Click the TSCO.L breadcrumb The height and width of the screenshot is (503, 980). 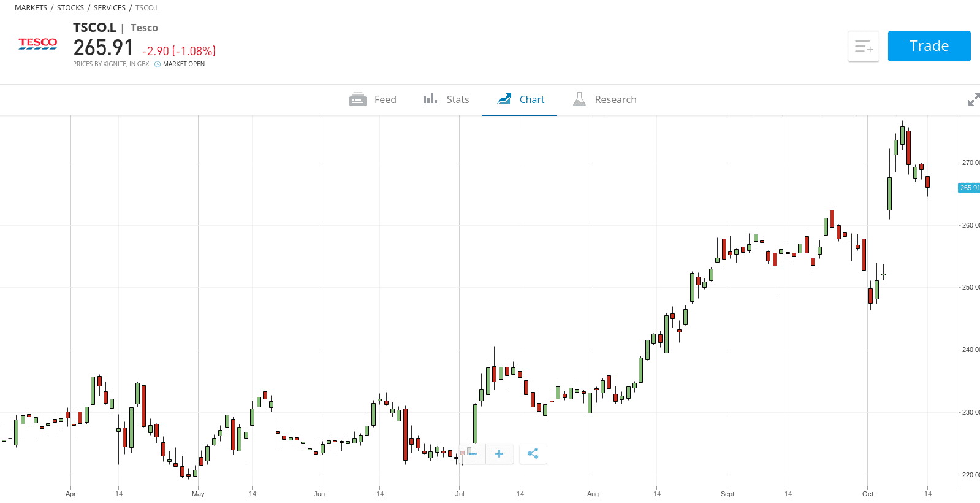(147, 8)
